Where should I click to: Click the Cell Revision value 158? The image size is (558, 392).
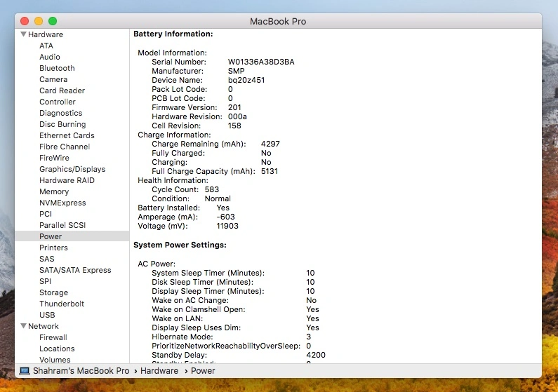tap(234, 126)
